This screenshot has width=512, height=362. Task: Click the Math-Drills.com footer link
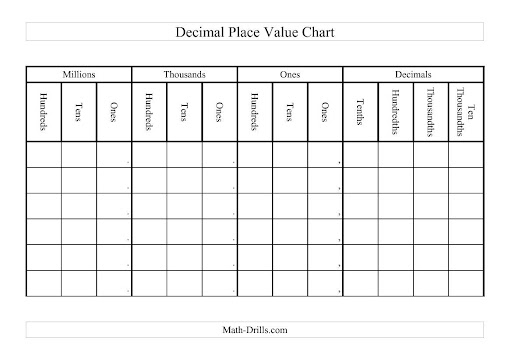tap(255, 330)
